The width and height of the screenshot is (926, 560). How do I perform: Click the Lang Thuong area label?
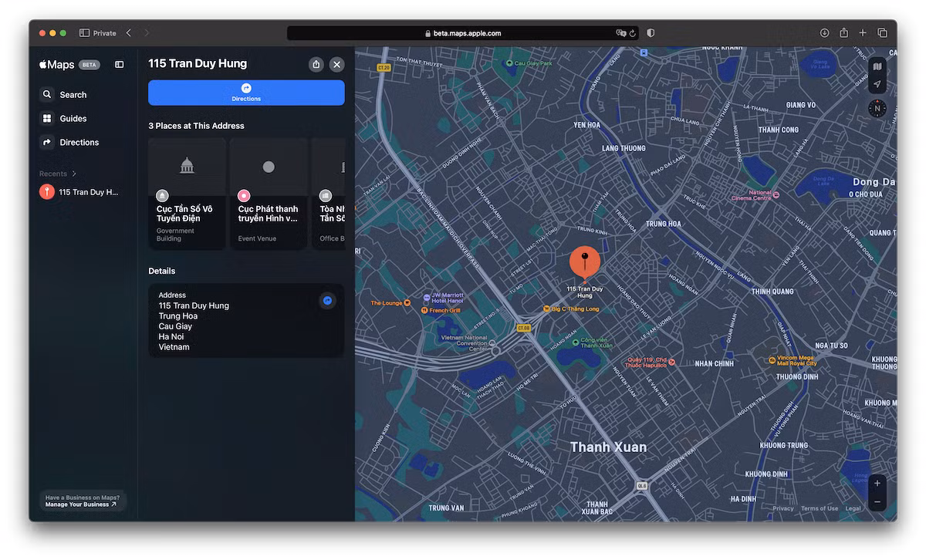tap(624, 148)
